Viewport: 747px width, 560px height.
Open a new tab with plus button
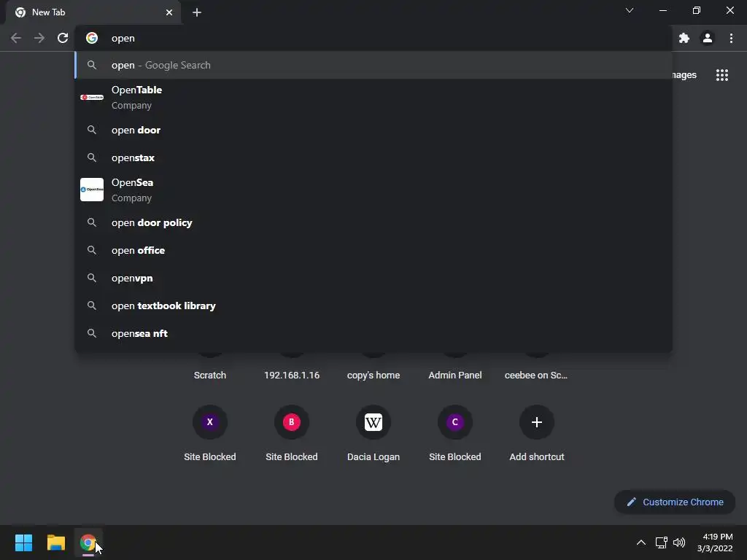[x=197, y=12]
